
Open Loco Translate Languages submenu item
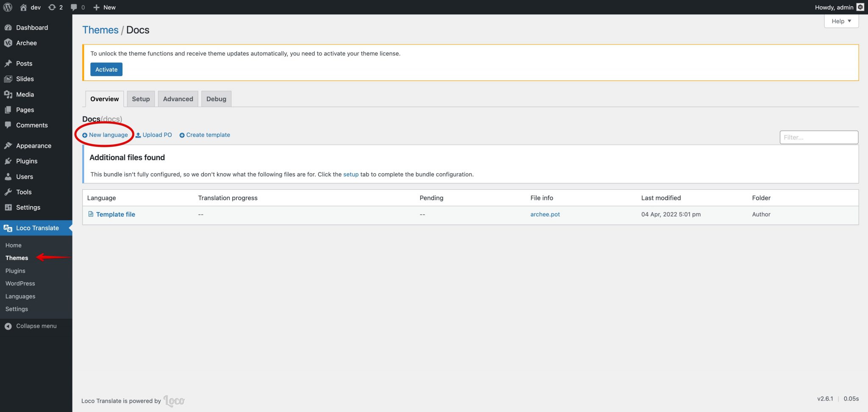[x=20, y=296]
